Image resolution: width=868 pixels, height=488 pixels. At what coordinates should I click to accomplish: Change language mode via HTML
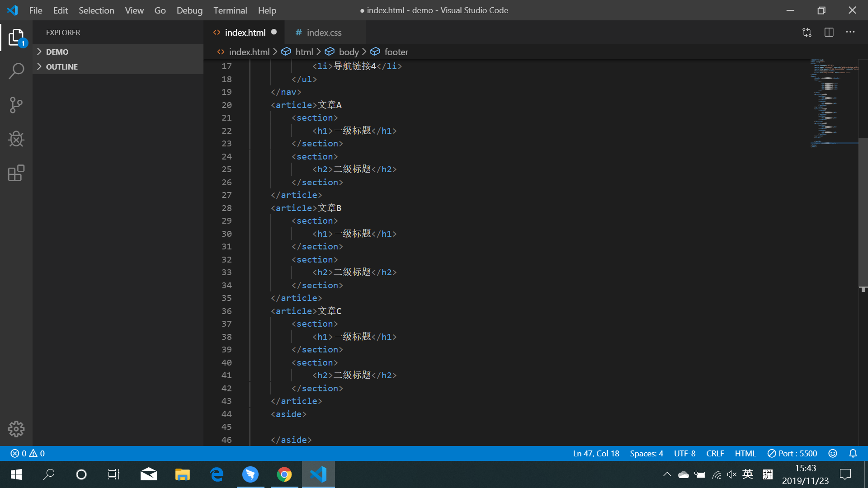(745, 453)
